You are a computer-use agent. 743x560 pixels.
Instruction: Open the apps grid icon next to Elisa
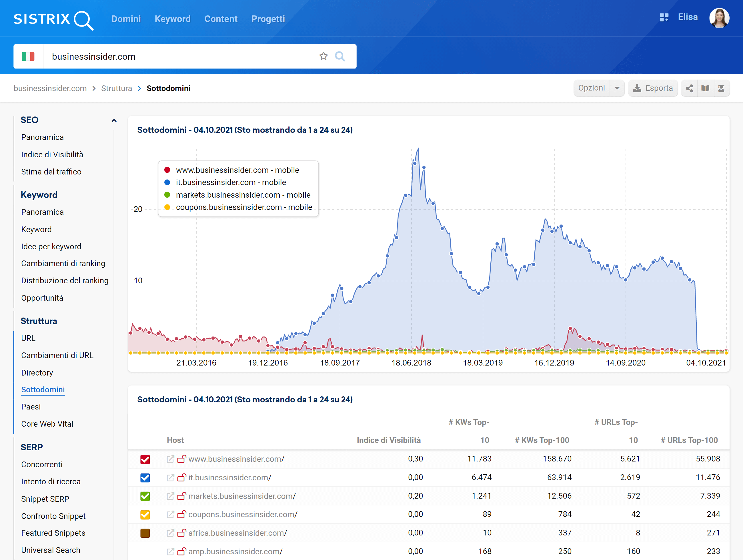(x=664, y=17)
